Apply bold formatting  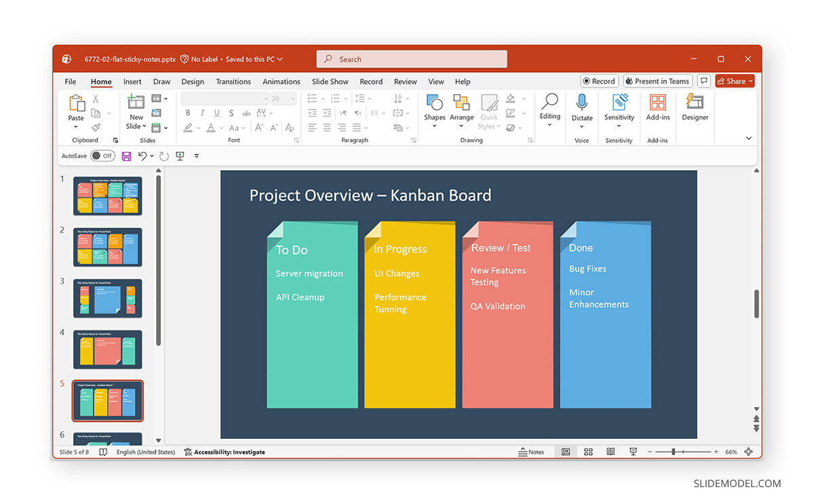188,113
